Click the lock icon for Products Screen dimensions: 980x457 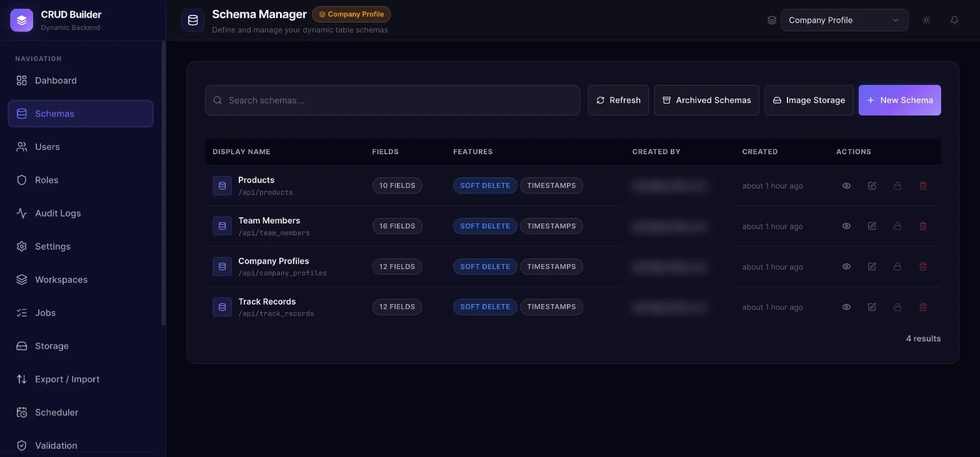(x=897, y=185)
